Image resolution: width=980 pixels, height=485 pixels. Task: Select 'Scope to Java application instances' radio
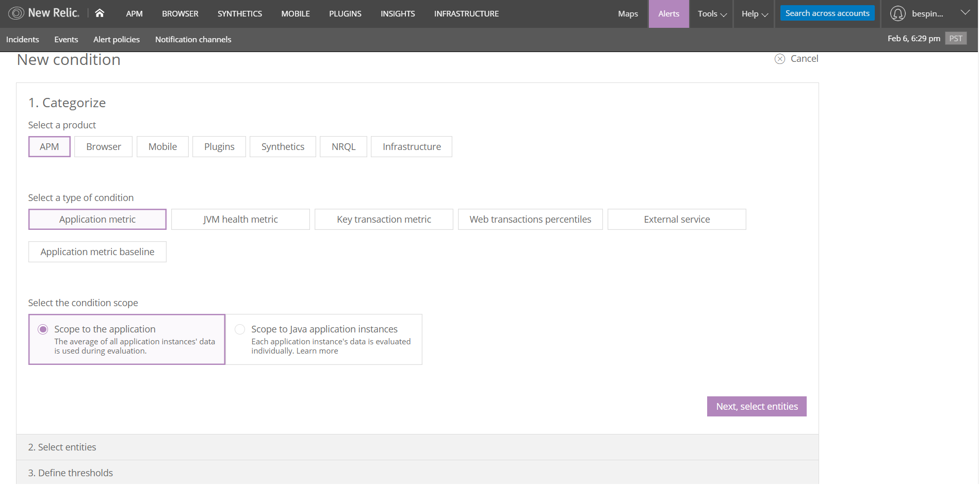click(240, 329)
